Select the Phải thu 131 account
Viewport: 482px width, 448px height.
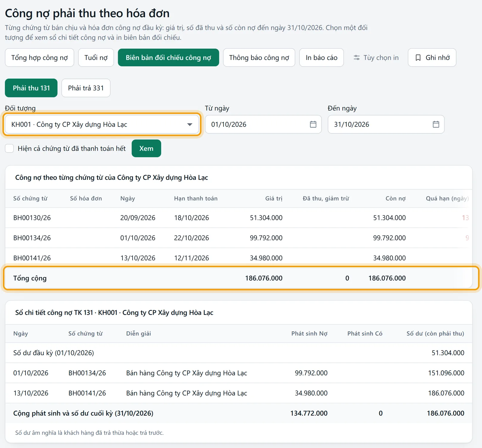(x=31, y=88)
